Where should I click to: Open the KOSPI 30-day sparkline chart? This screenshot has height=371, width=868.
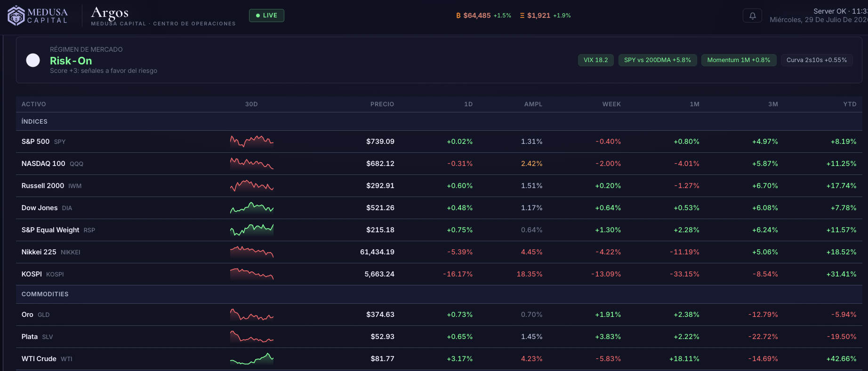click(x=252, y=274)
